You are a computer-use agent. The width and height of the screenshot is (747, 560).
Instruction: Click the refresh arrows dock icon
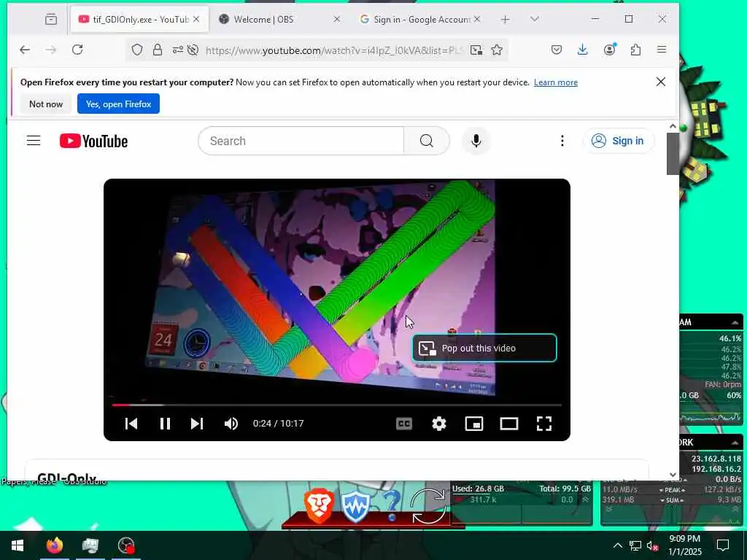428,506
